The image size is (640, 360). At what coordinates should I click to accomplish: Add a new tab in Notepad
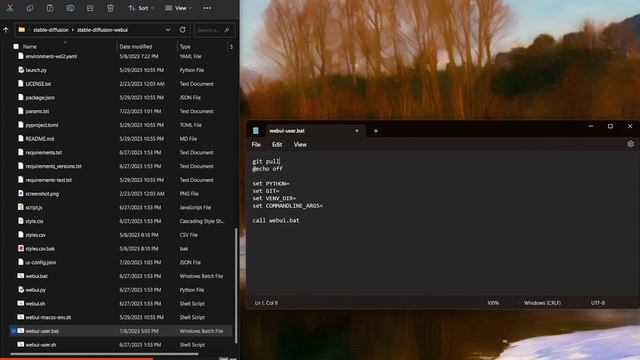click(376, 131)
